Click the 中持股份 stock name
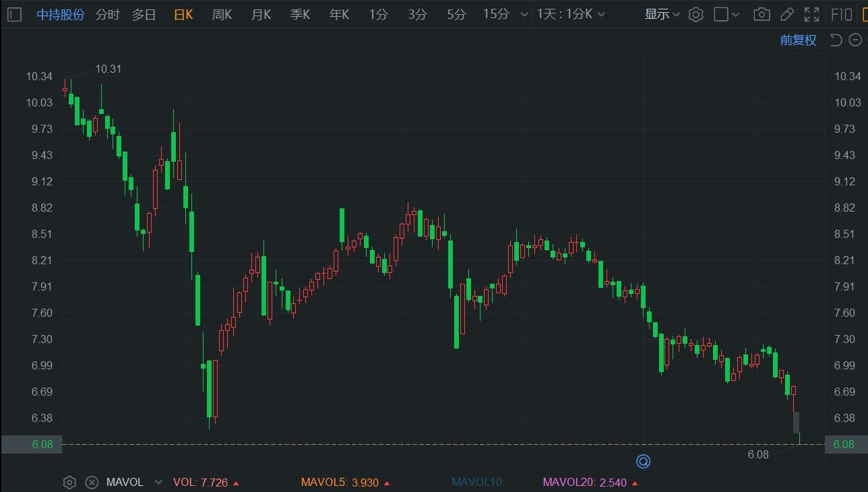Screen dimensions: 868x492 (x=61, y=14)
